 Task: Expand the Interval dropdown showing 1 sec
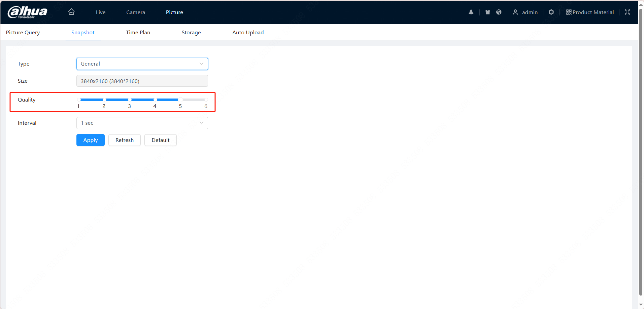(x=142, y=123)
